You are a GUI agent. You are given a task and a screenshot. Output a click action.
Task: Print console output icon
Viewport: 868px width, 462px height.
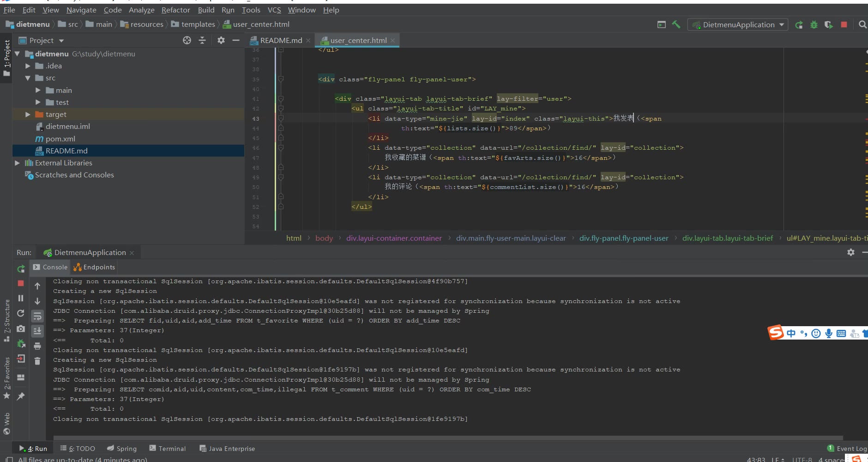point(37,346)
